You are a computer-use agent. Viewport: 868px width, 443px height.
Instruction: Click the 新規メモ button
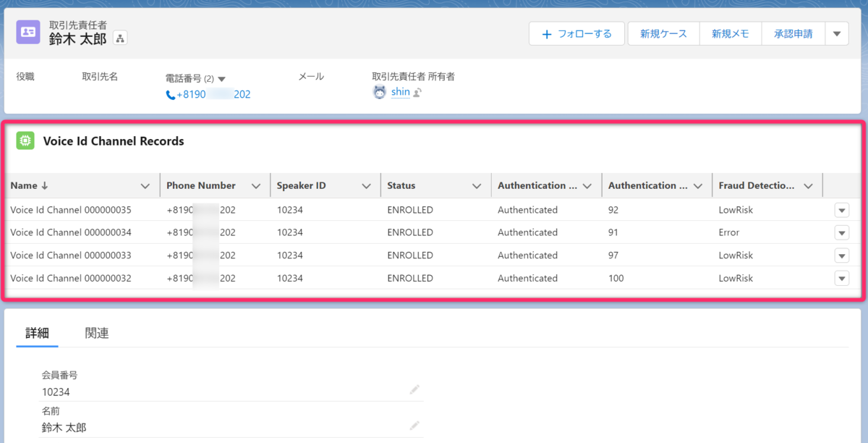[x=731, y=33]
